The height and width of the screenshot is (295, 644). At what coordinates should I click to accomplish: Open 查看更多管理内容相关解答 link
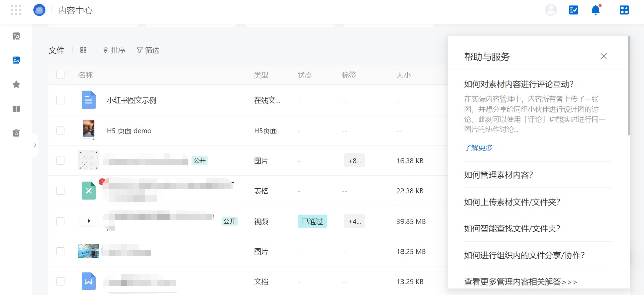pyautogui.click(x=521, y=282)
